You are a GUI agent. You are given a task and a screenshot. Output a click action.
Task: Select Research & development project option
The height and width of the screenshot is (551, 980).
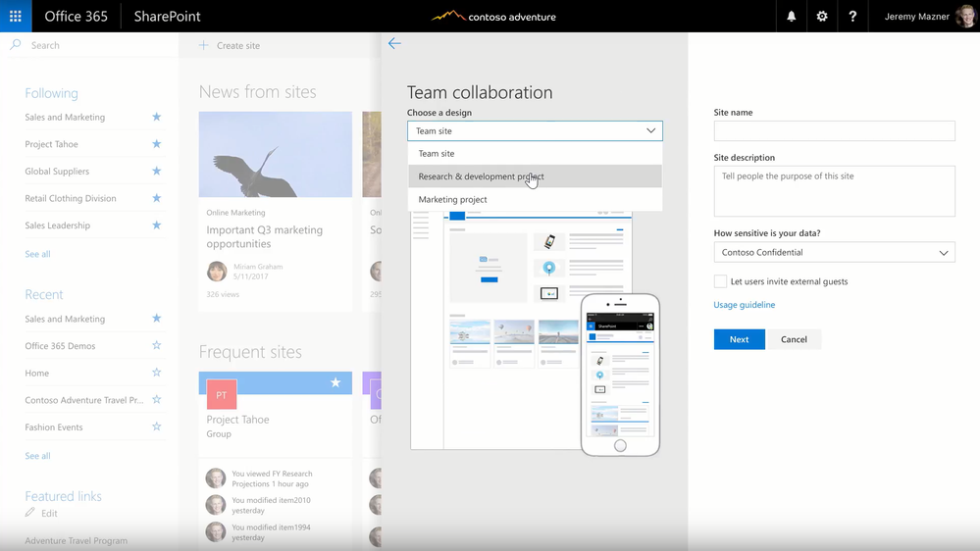tap(535, 176)
